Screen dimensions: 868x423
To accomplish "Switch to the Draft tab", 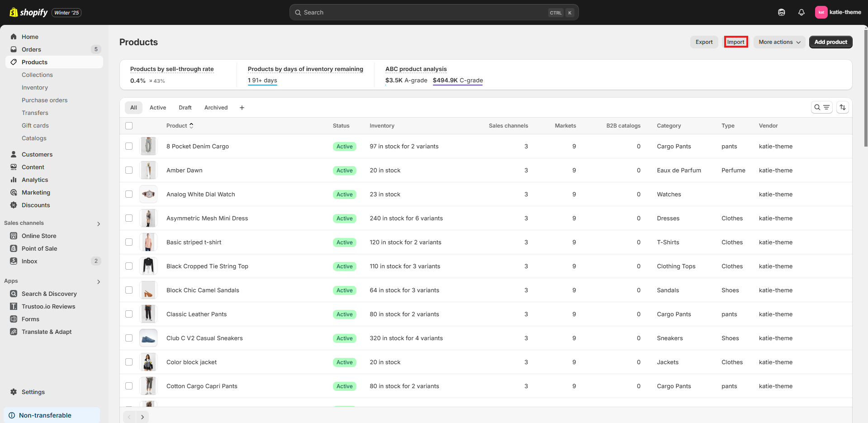I will (185, 108).
